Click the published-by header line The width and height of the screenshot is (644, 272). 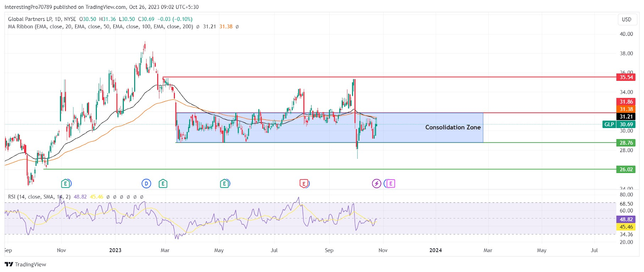click(101, 7)
